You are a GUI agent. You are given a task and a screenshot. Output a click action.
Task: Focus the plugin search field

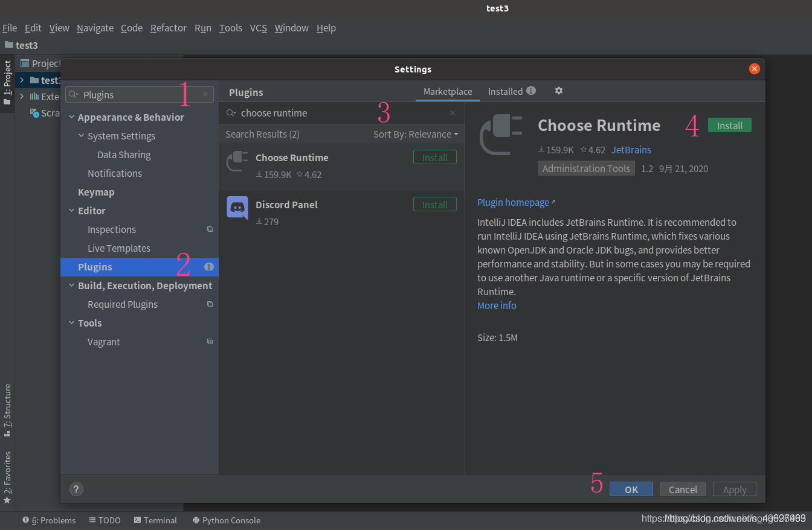tap(341, 113)
